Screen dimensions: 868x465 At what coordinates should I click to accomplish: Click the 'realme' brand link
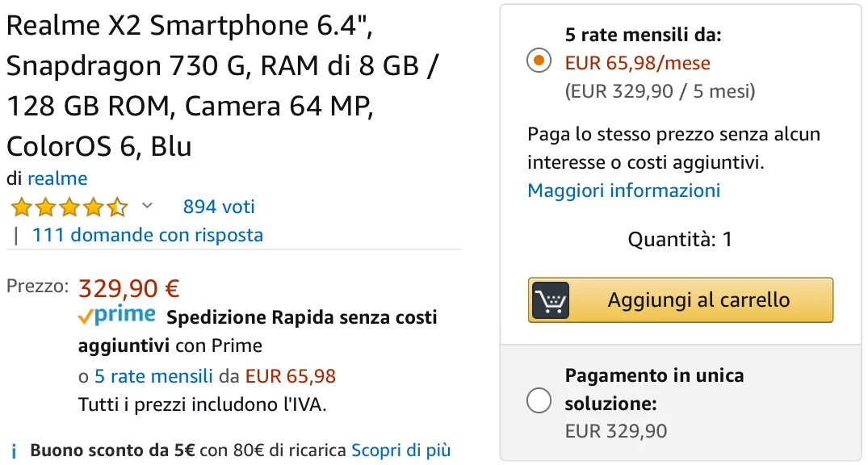[57, 178]
